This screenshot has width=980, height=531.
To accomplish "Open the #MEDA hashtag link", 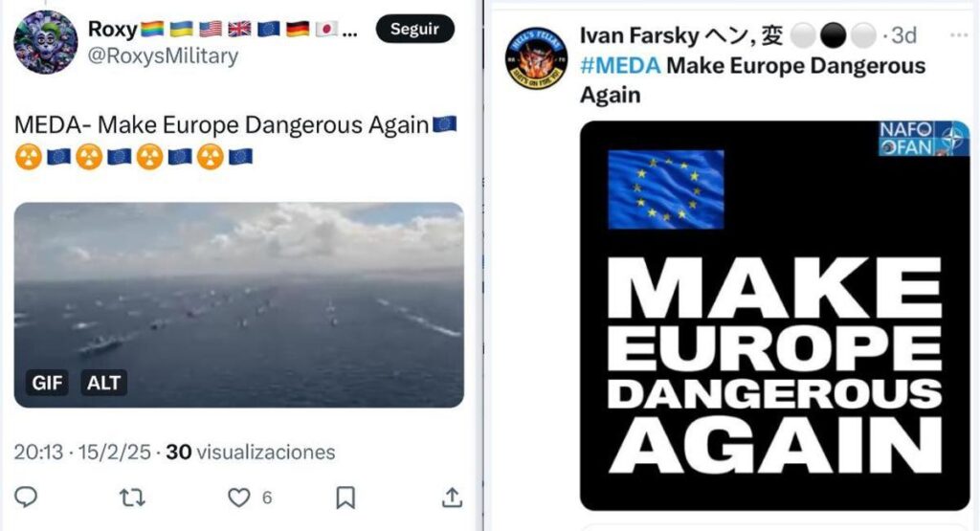I will pyautogui.click(x=620, y=65).
